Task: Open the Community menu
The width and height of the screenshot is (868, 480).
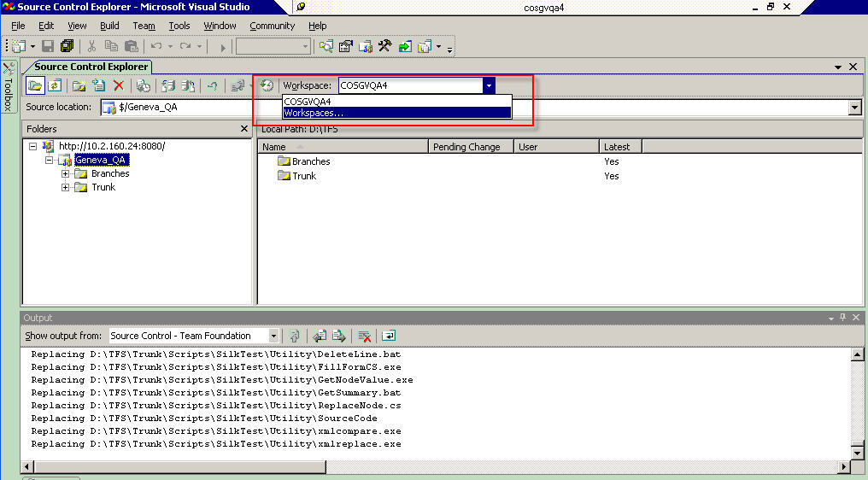Action: [273, 26]
